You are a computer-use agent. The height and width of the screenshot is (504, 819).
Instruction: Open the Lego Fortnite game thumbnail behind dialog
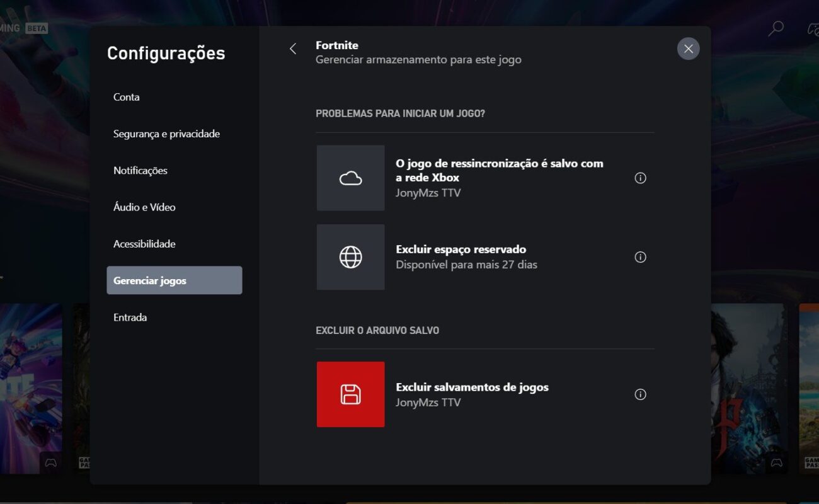pyautogui.click(x=31, y=387)
